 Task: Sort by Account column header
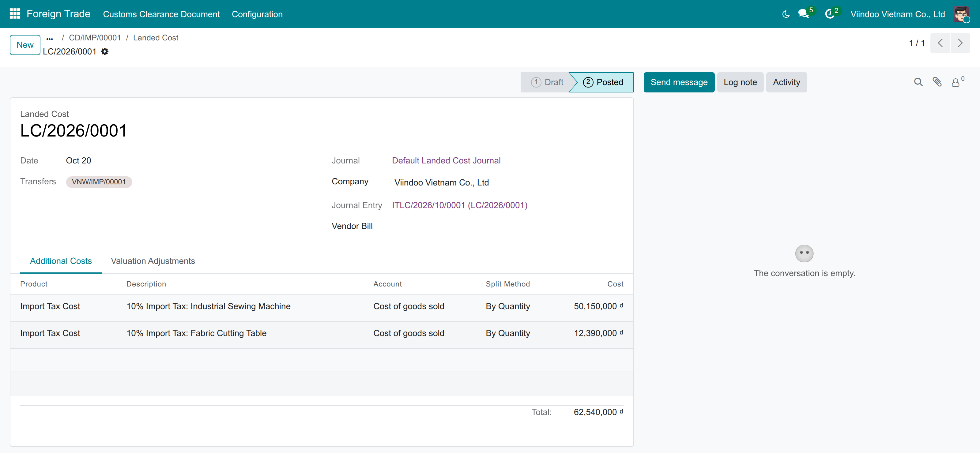pos(387,284)
